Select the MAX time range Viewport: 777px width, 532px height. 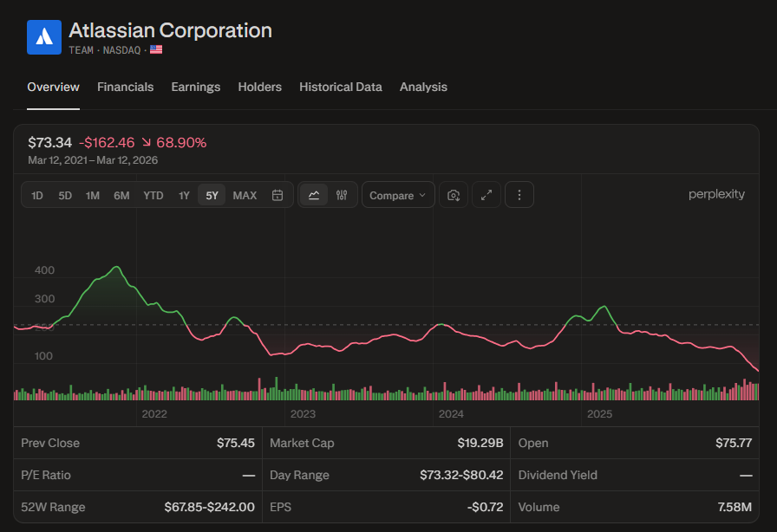click(245, 196)
